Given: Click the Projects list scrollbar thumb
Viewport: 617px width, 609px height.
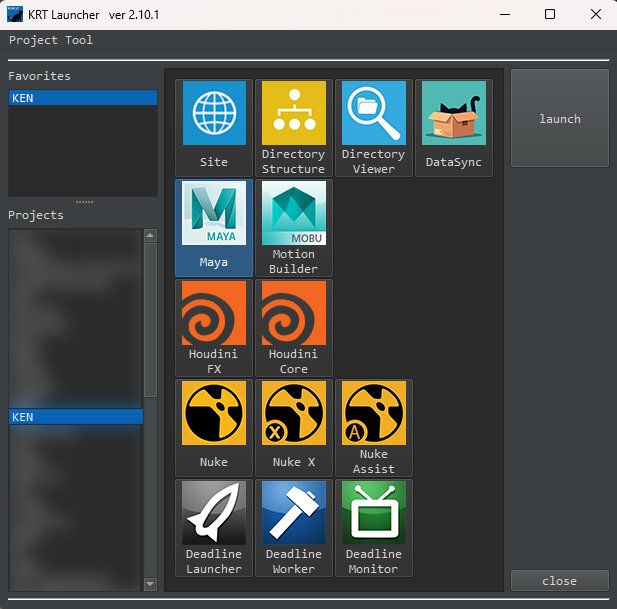Looking at the screenshot, I should pyautogui.click(x=150, y=320).
